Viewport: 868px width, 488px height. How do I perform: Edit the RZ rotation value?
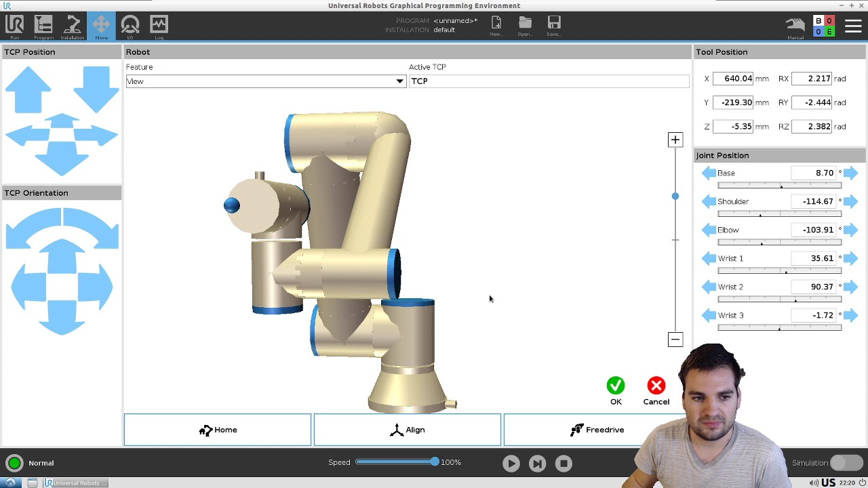[x=812, y=126]
